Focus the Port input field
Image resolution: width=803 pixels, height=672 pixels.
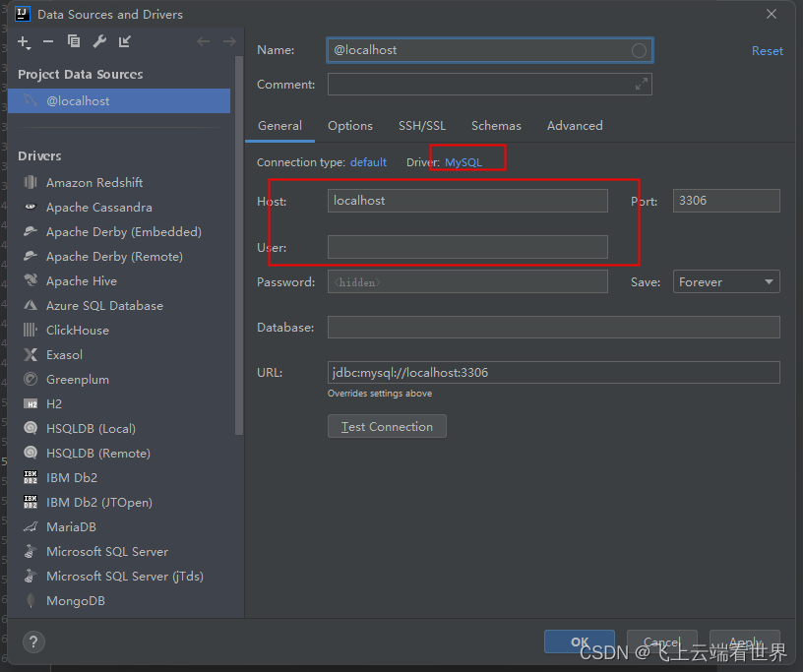coord(726,201)
